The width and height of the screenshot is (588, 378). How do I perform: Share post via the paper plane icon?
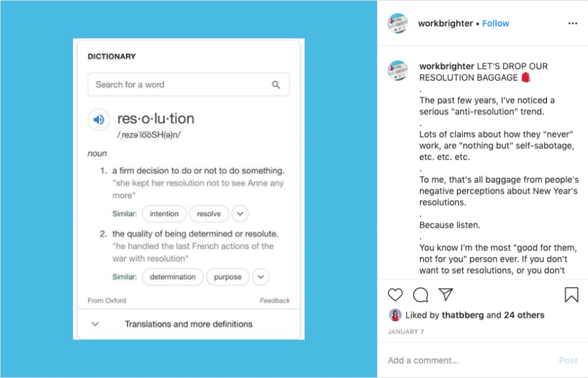coord(445,294)
